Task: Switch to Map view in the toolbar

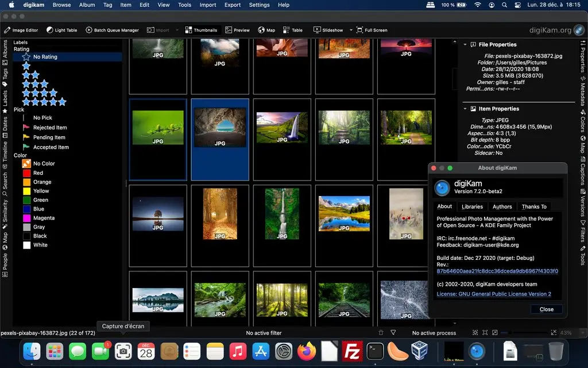Action: (266, 30)
